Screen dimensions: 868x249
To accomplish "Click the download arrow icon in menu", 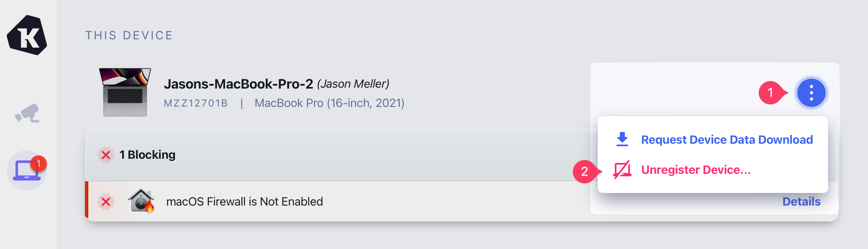I will tap(622, 140).
